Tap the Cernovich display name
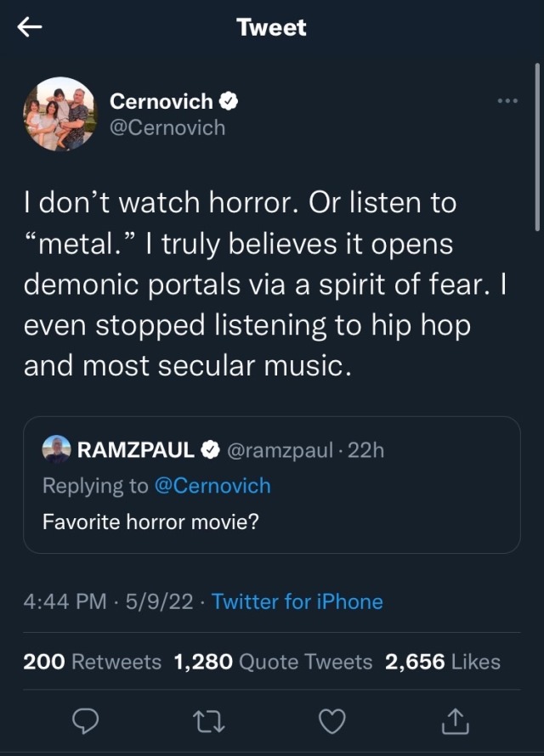The width and height of the screenshot is (544, 756). (161, 102)
